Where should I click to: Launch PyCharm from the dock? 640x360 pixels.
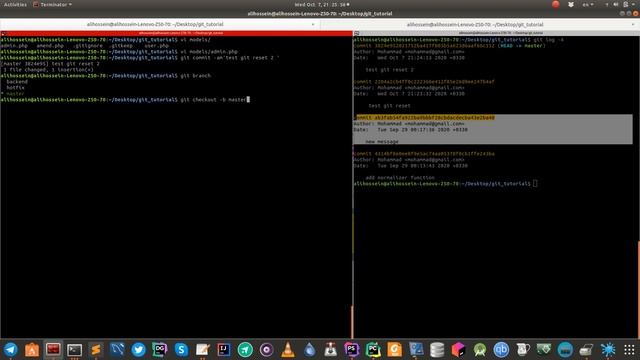[x=373, y=350]
